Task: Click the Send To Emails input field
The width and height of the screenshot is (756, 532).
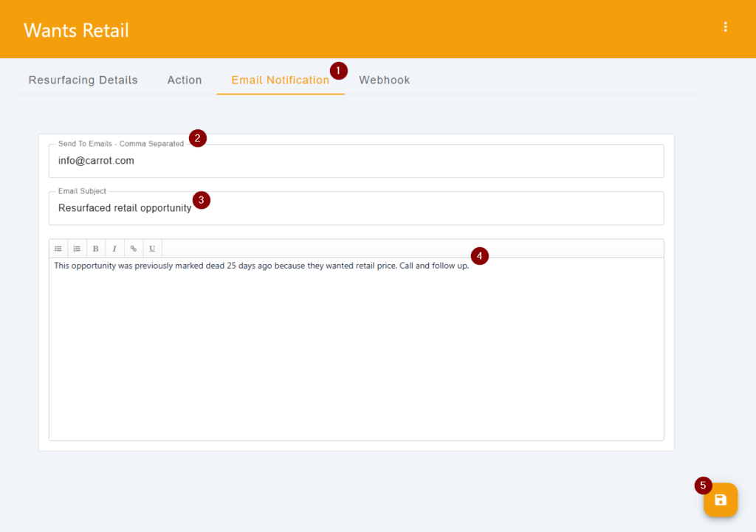Action: pos(356,161)
